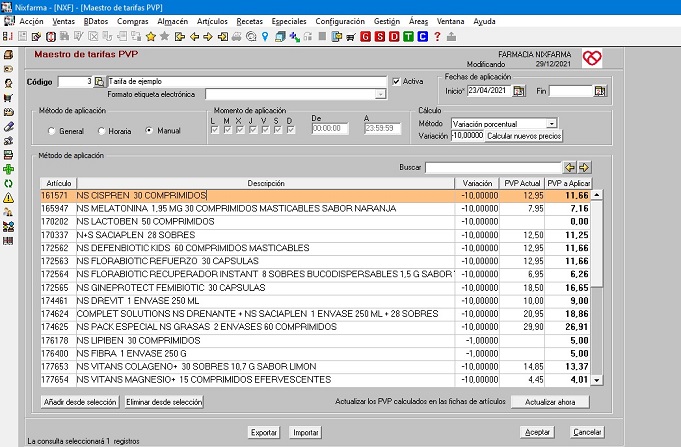681x447 pixels.
Task: Click the Variación value field
Action: coord(467,136)
